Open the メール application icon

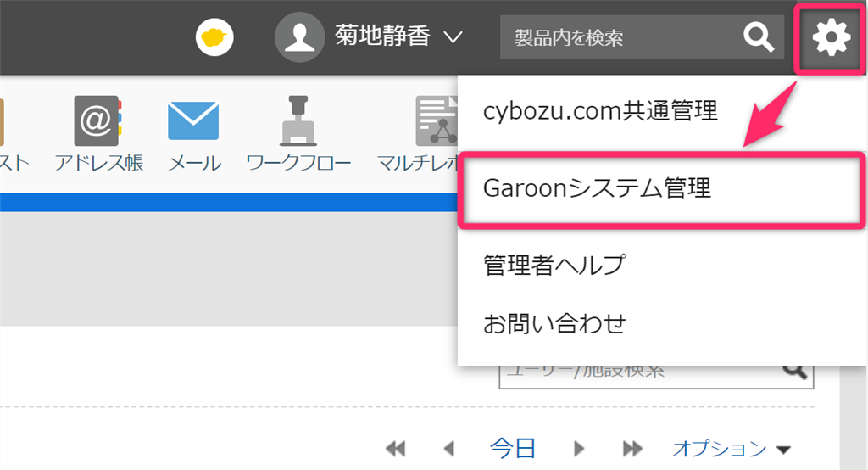coord(193,120)
